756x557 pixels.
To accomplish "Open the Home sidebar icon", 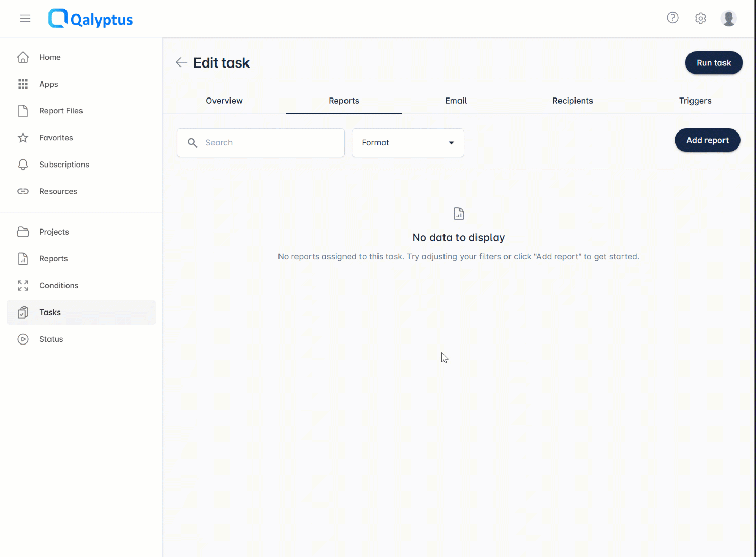I will 23,57.
